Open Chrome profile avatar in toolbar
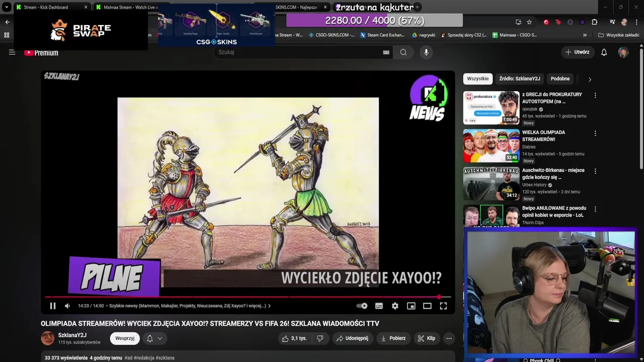Image resolution: width=644 pixels, height=362 pixels. pyautogui.click(x=624, y=22)
